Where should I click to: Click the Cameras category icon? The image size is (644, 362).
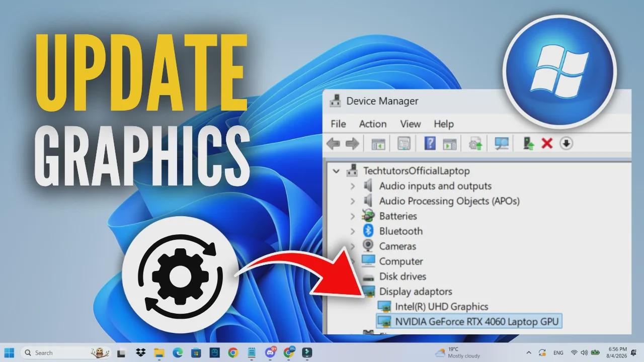[368, 246]
